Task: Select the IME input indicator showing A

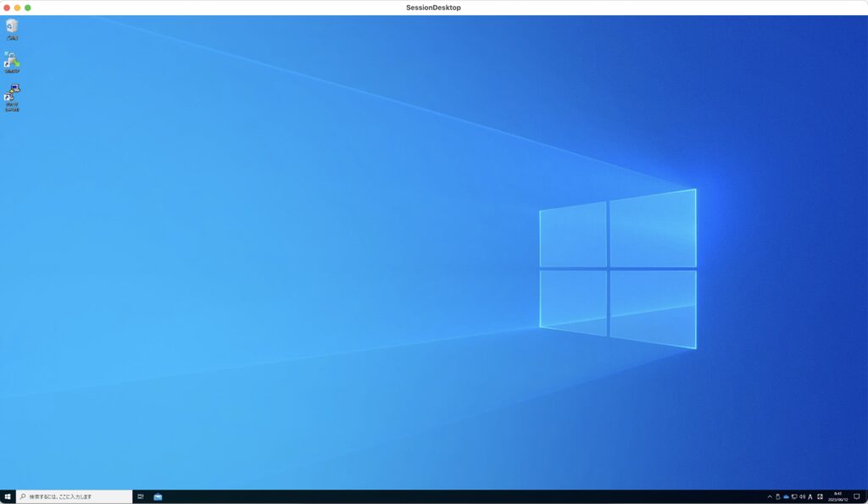Action: click(x=810, y=496)
